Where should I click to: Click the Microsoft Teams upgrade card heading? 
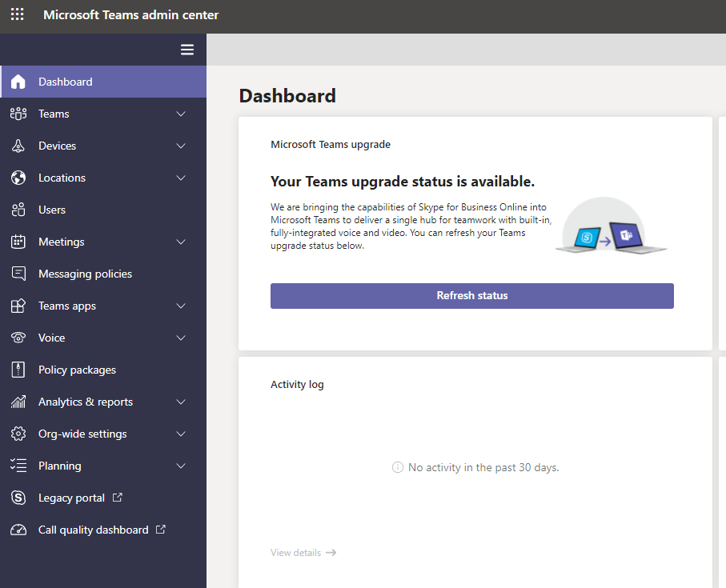331,144
